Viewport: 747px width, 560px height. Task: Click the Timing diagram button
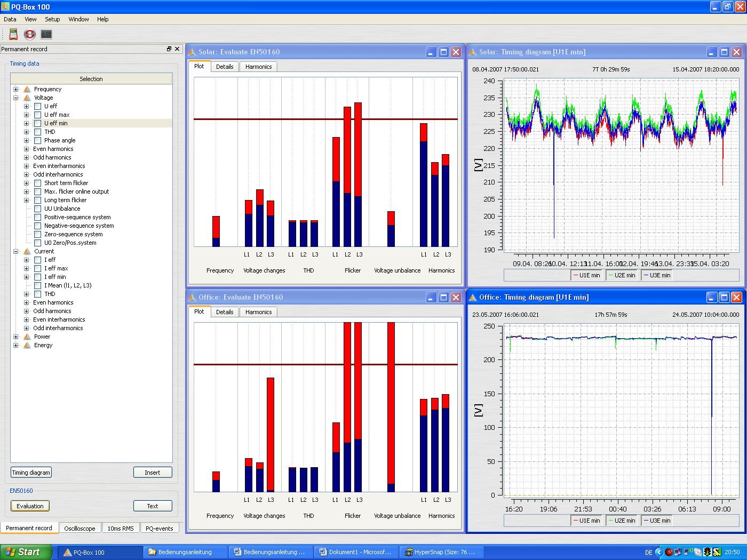[x=31, y=473]
